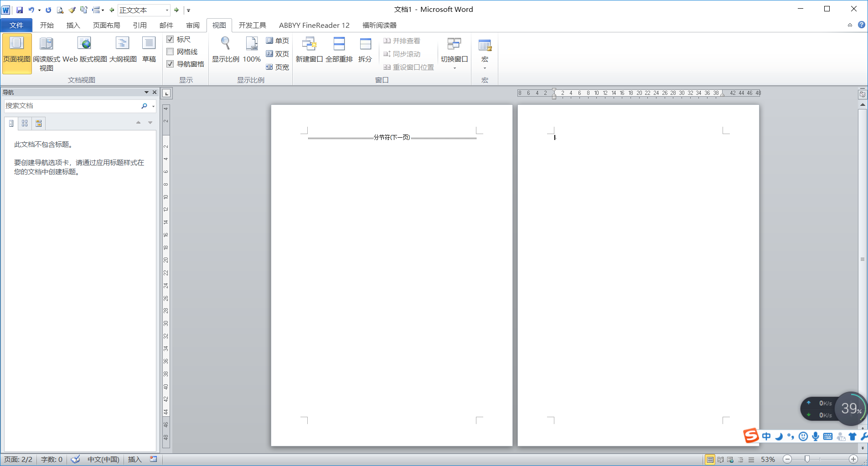
Task: Collapse the ribbon using caret icon
Action: [850, 25]
